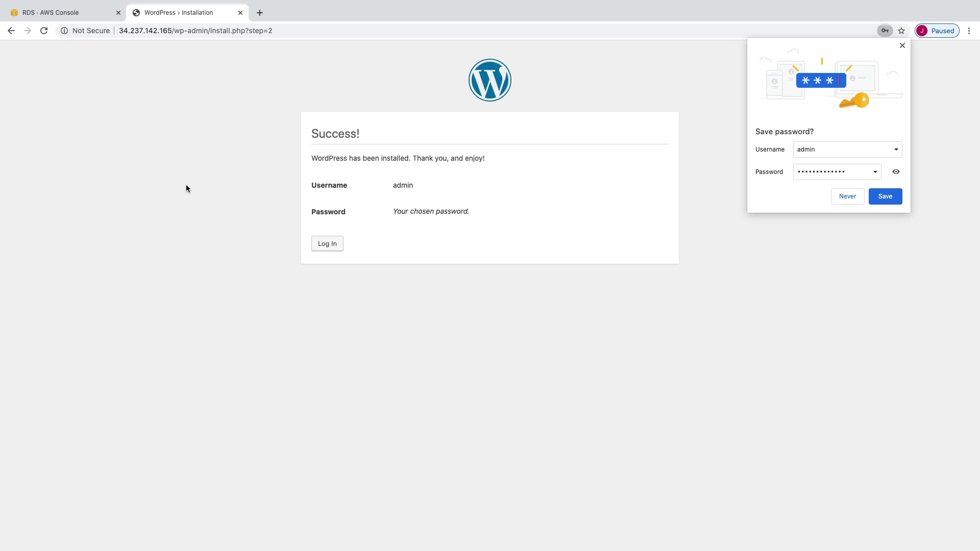Click the WordPress logo
The image size is (980, 551).
point(489,80)
